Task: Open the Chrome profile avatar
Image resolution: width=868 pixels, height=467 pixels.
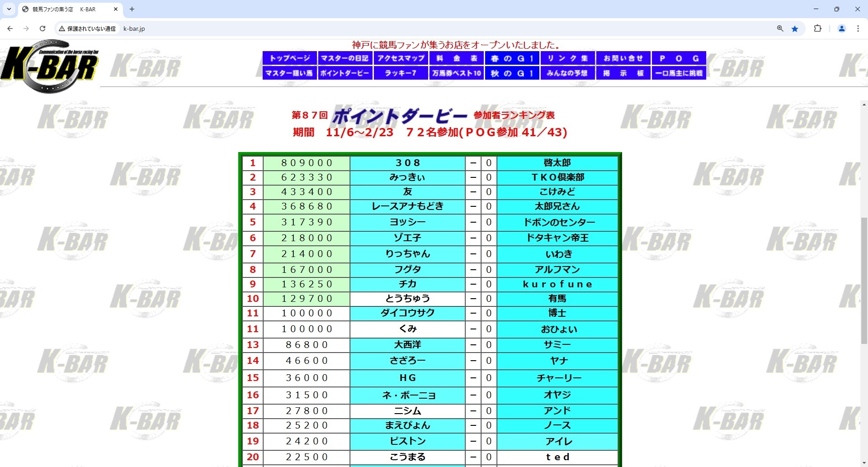Action: click(842, 29)
